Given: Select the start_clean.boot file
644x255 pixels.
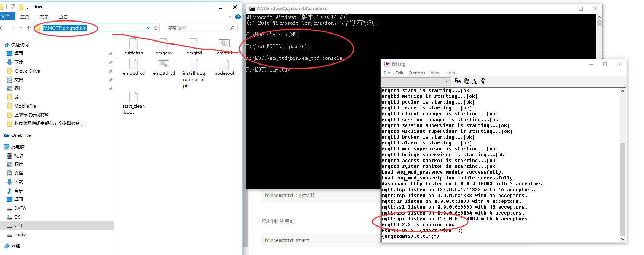Looking at the screenshot, I should coord(133,103).
